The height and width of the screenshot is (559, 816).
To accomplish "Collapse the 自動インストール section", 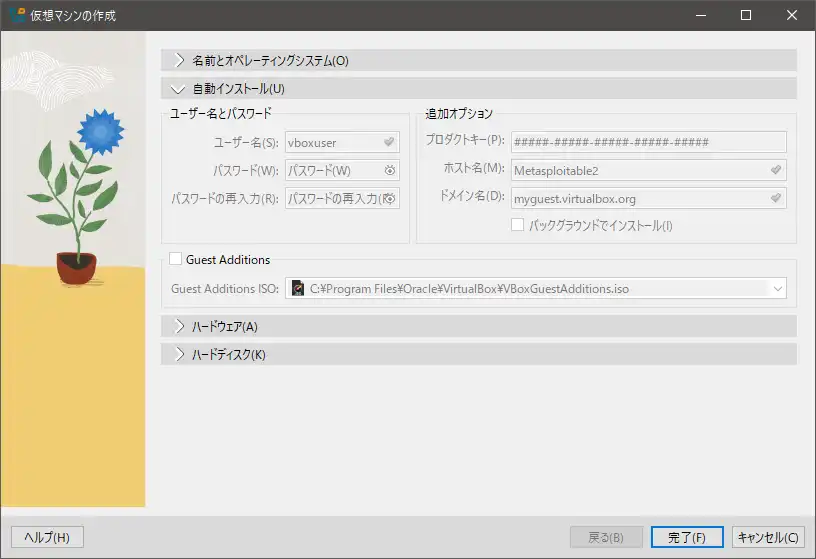I will point(180,88).
